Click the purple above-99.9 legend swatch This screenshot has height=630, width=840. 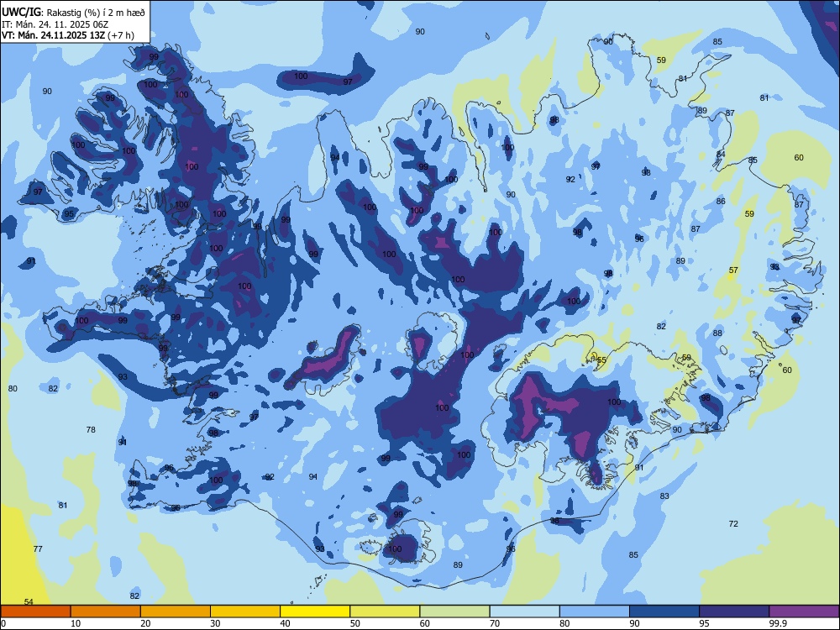804,612
